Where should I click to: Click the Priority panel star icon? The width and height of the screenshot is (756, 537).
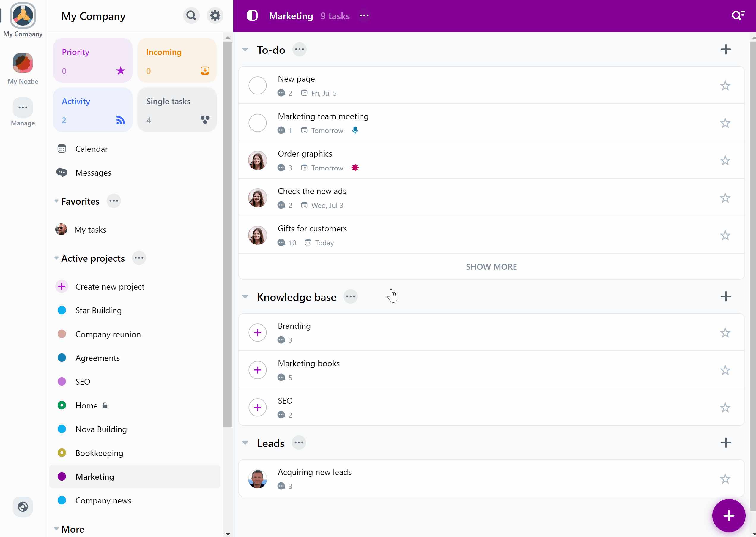tap(121, 71)
